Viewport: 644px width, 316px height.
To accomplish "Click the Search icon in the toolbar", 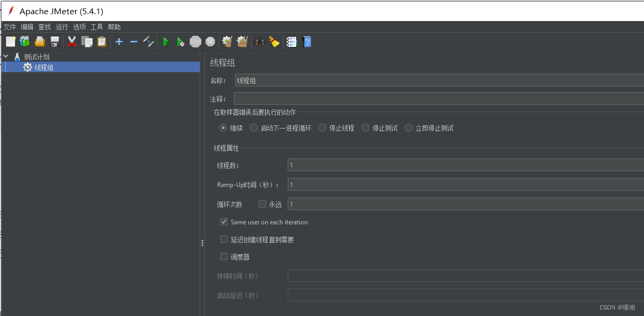I will pos(259,42).
